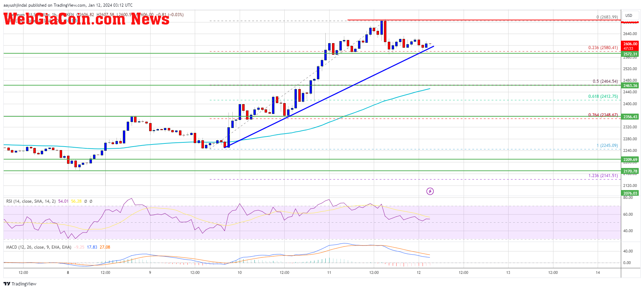This screenshot has height=290, width=644.
Task: Click the green 2076.03 price label
Action: (630, 193)
